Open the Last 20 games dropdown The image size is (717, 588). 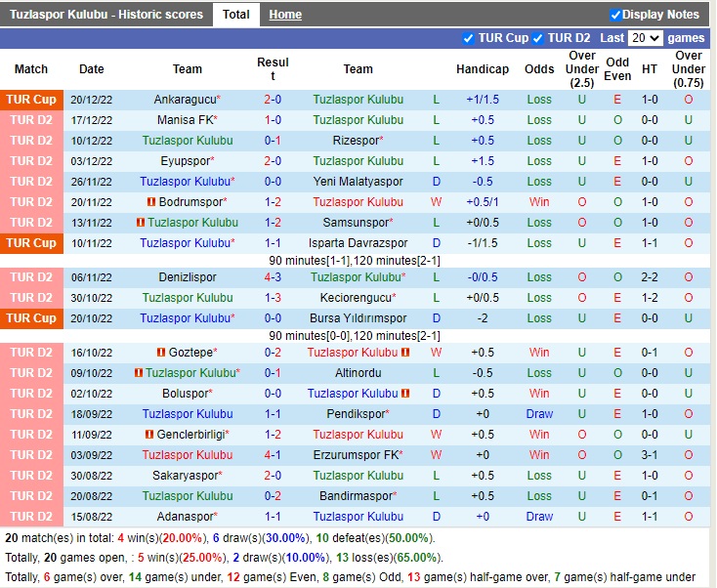point(645,38)
